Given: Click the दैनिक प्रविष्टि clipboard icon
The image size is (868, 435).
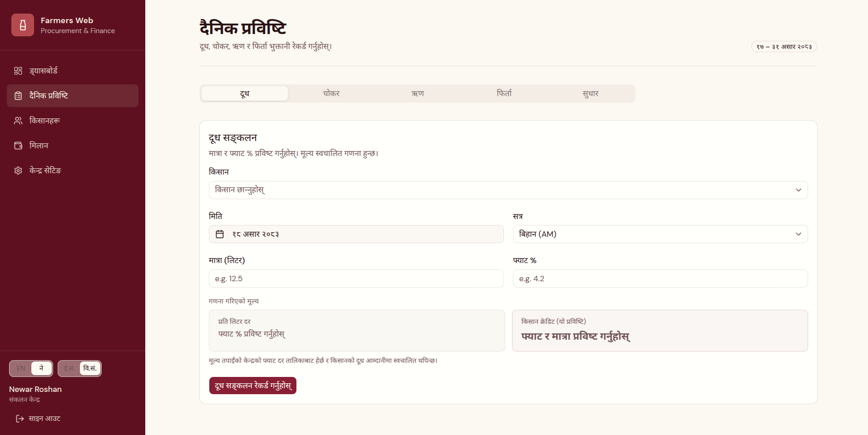Looking at the screenshot, I should tap(18, 96).
